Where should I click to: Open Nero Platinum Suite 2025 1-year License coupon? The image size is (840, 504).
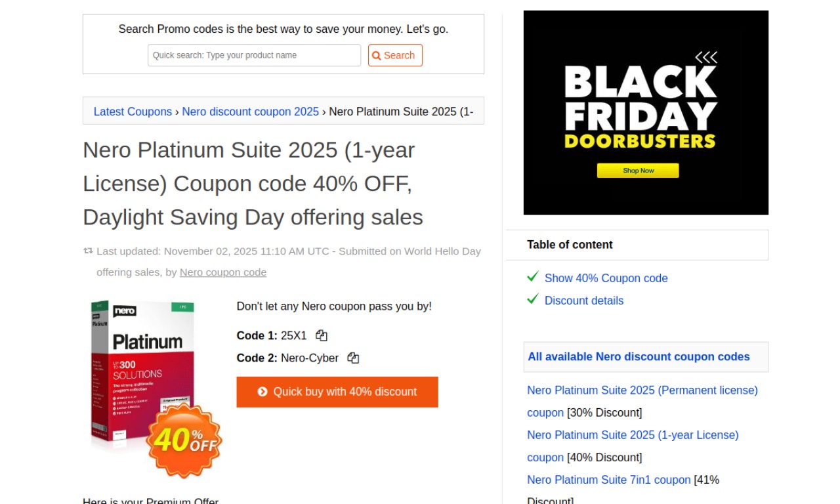click(x=633, y=435)
